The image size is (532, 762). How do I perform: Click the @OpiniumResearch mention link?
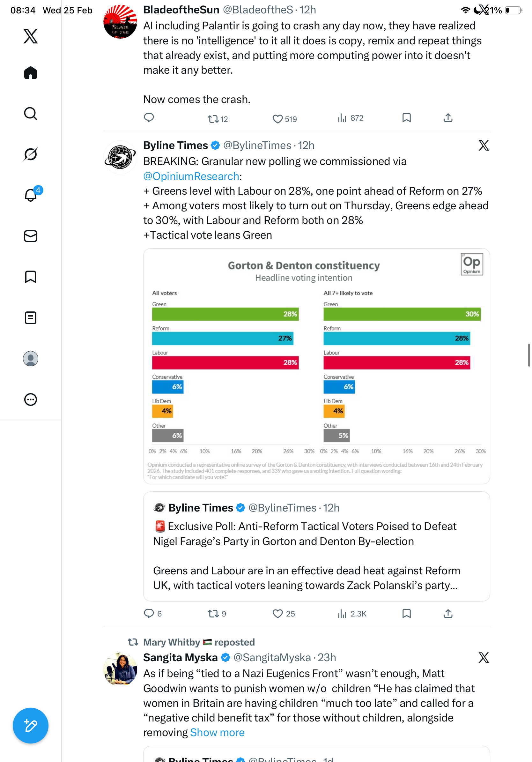[191, 176]
